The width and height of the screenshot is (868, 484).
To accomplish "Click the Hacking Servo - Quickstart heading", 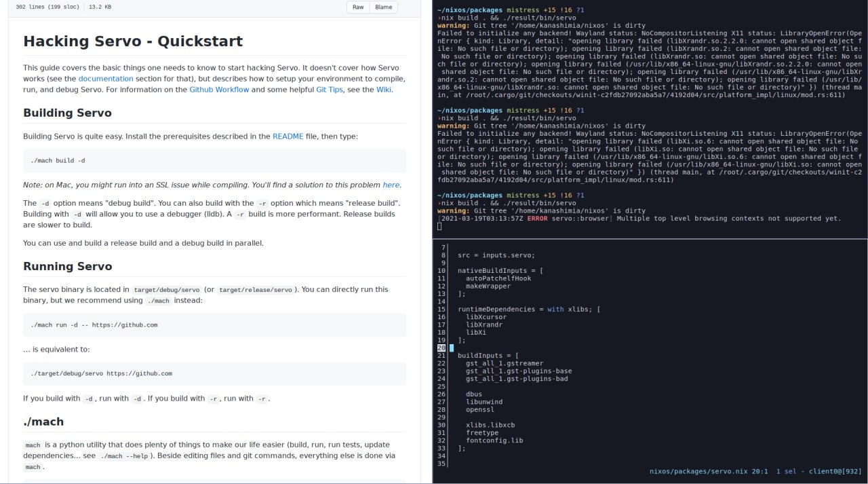I will pyautogui.click(x=133, y=41).
